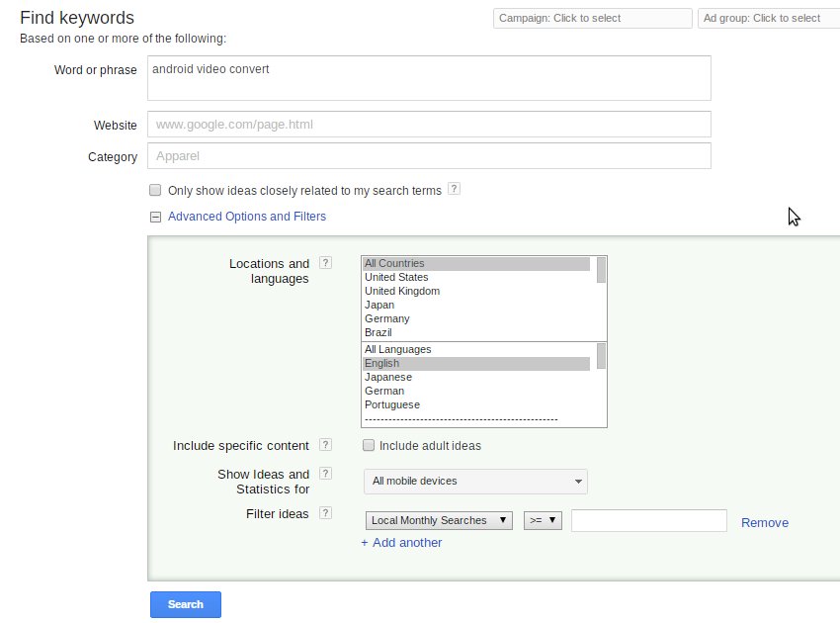Click help icon beside Locations and languages

tap(325, 263)
